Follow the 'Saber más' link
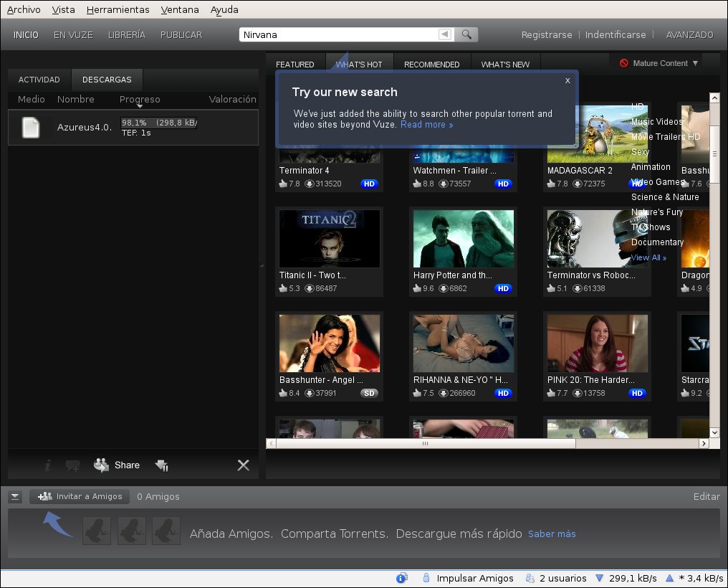The image size is (728, 588). (552, 534)
